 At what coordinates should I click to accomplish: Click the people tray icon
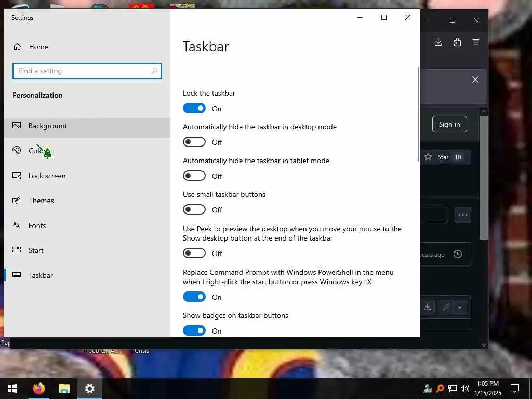[x=428, y=389]
